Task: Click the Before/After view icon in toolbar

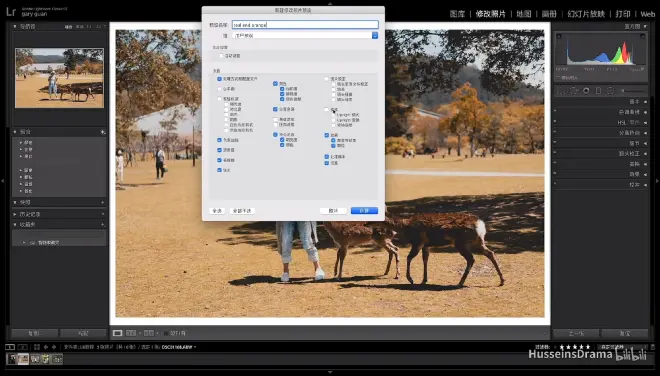Action: pyautogui.click(x=131, y=333)
